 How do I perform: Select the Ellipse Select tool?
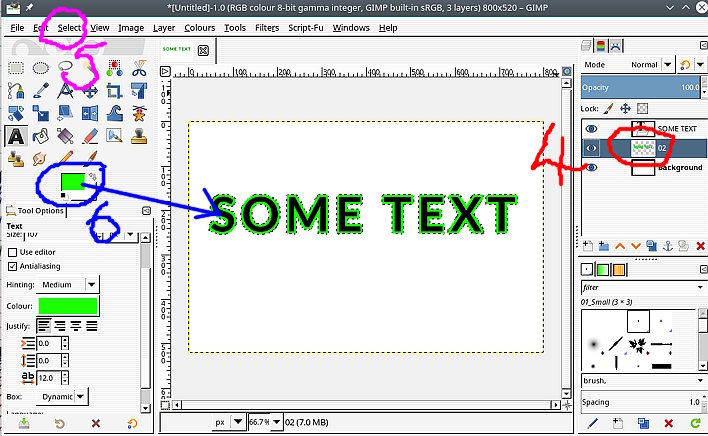pyautogui.click(x=41, y=68)
